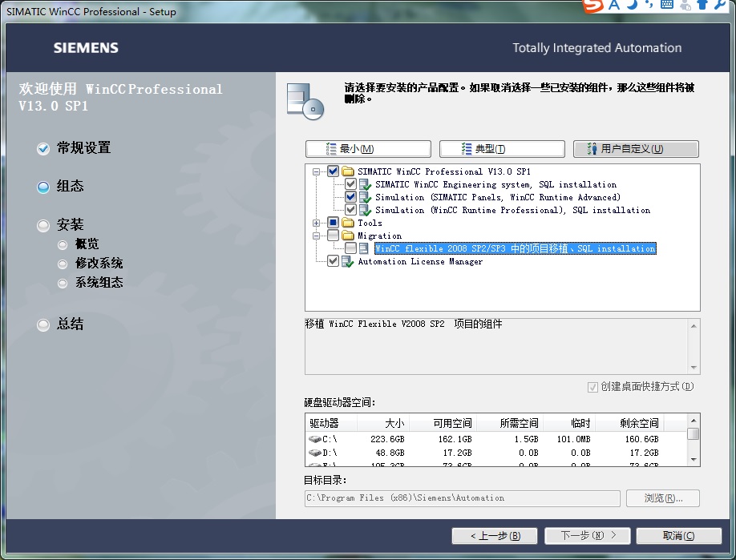736x560 pixels.
Task: Click the 驱动器 column header
Action: click(331, 423)
